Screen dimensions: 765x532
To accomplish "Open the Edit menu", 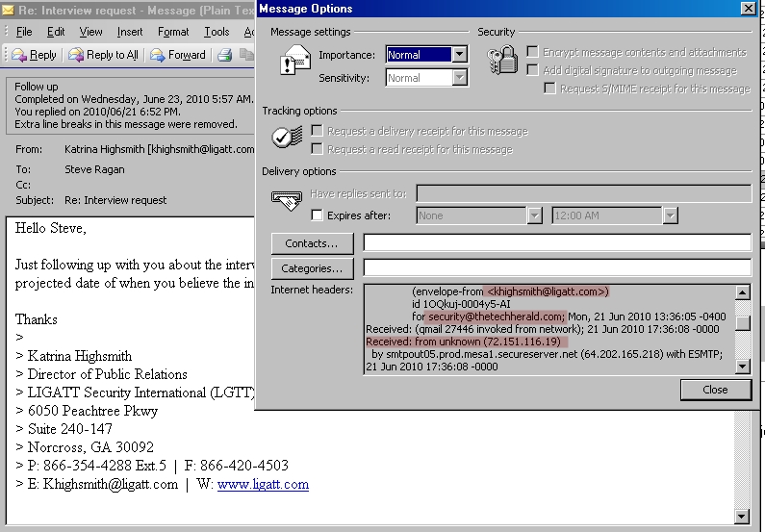I will [x=56, y=32].
